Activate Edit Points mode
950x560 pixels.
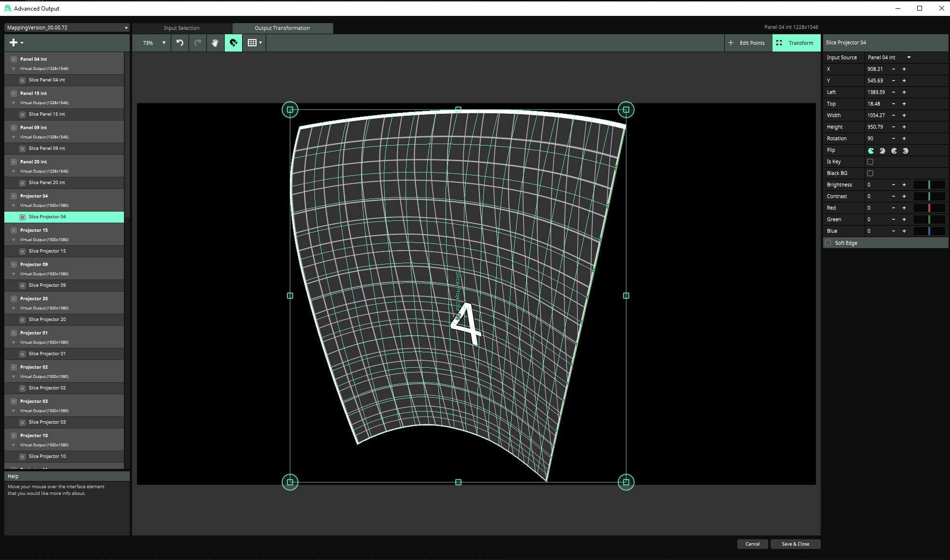[x=747, y=43]
